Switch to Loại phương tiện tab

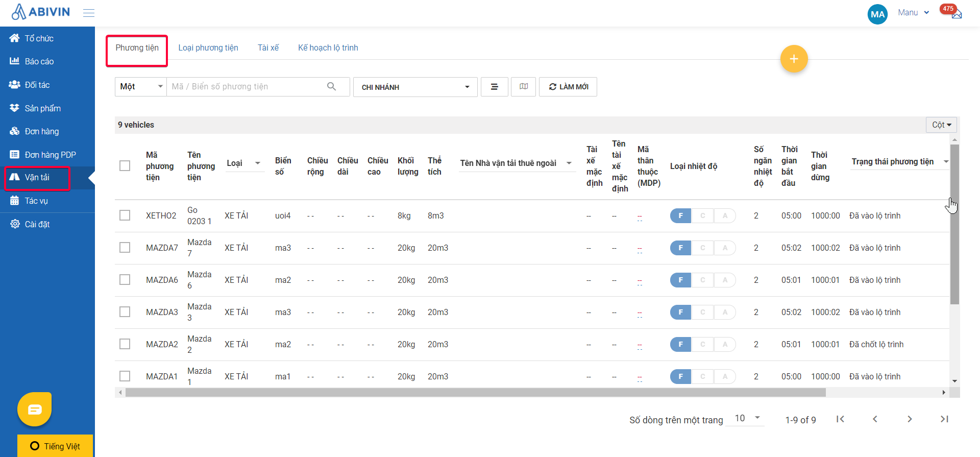click(x=208, y=48)
